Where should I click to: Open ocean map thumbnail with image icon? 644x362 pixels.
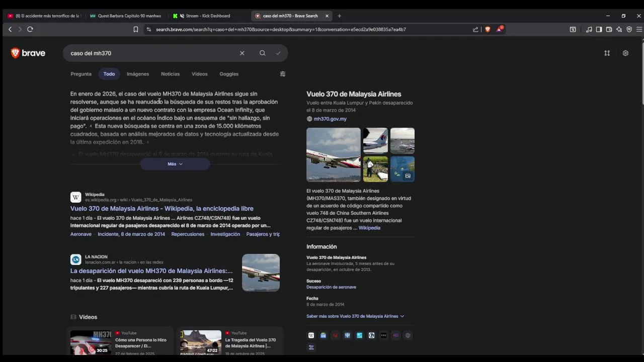coord(403,169)
